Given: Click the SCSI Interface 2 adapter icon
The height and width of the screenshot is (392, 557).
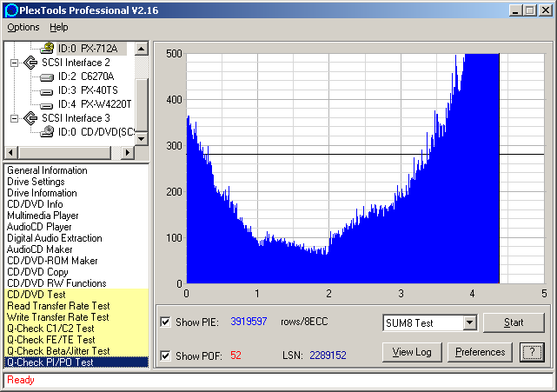Looking at the screenshot, I should tap(30, 63).
